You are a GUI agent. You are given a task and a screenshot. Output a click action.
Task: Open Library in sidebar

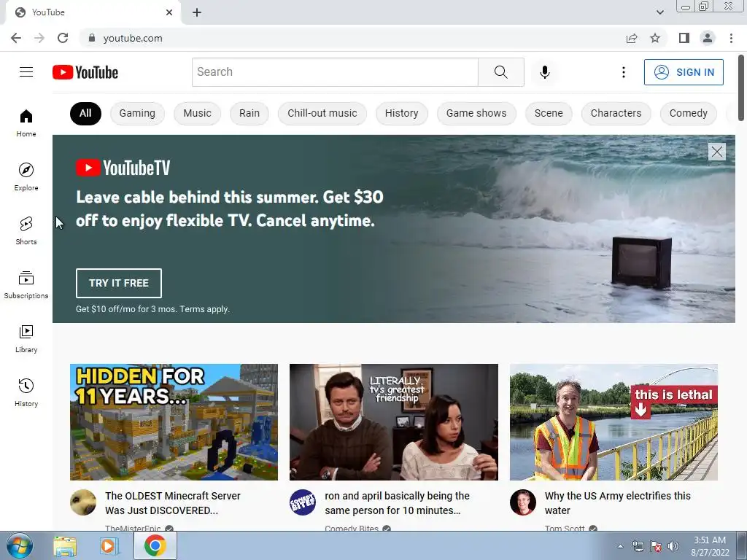26,338
